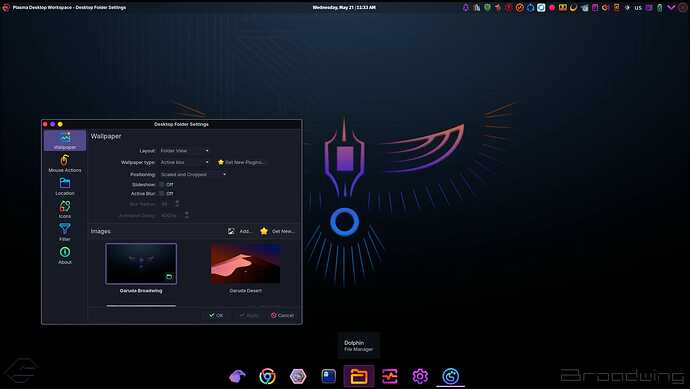This screenshot has height=389, width=690.
Task: Click the orange round tray icon
Action: coord(520,7)
